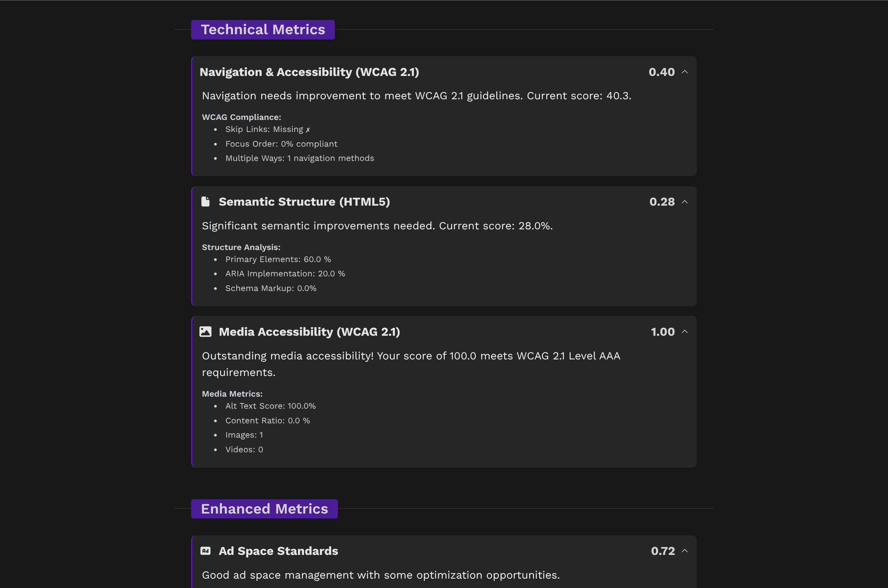Collapse the Ad Space Standards chevron

685,551
